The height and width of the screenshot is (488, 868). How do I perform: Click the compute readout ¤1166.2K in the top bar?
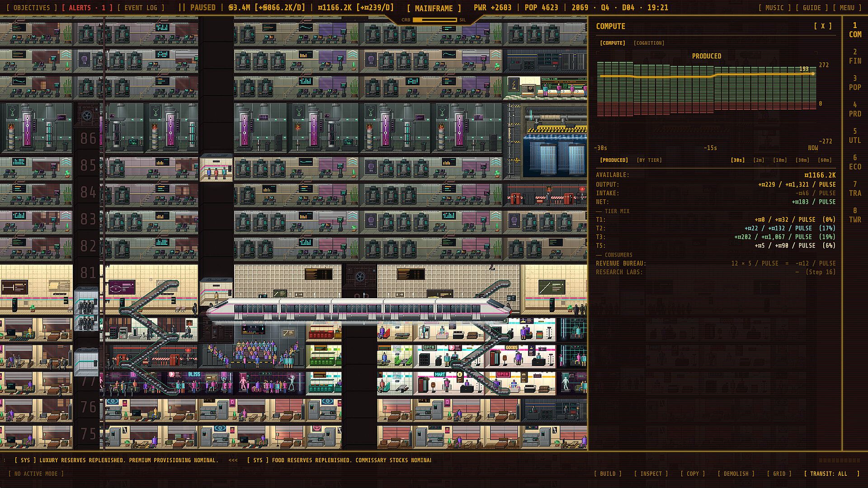tap(355, 8)
